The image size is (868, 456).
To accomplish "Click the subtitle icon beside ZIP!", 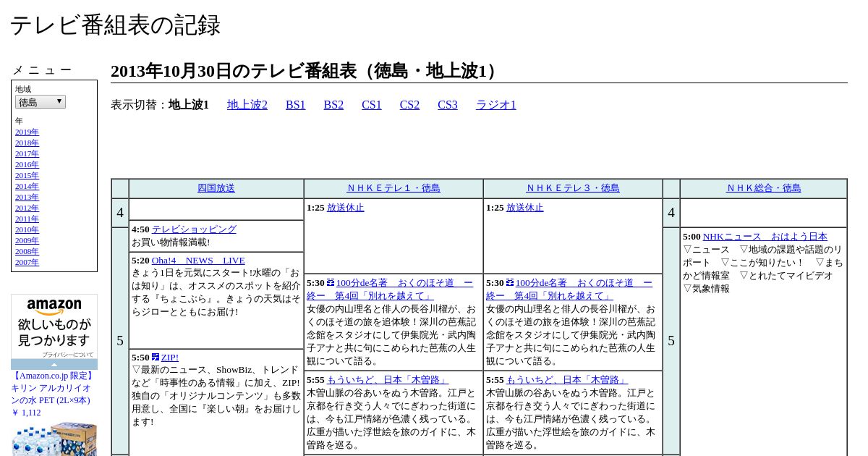I will 156,357.
